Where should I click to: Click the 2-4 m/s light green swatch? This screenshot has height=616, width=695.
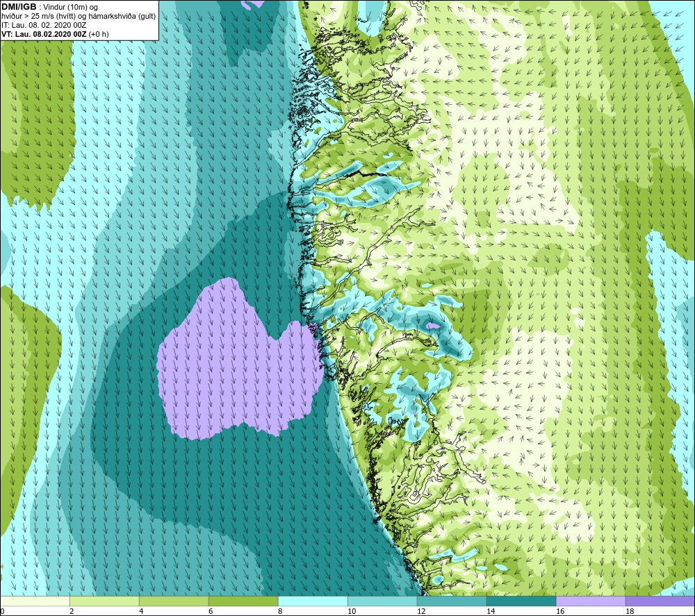[x=104, y=601]
